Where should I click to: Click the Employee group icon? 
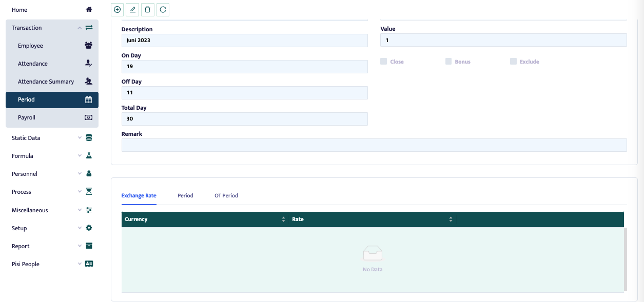pyautogui.click(x=88, y=46)
